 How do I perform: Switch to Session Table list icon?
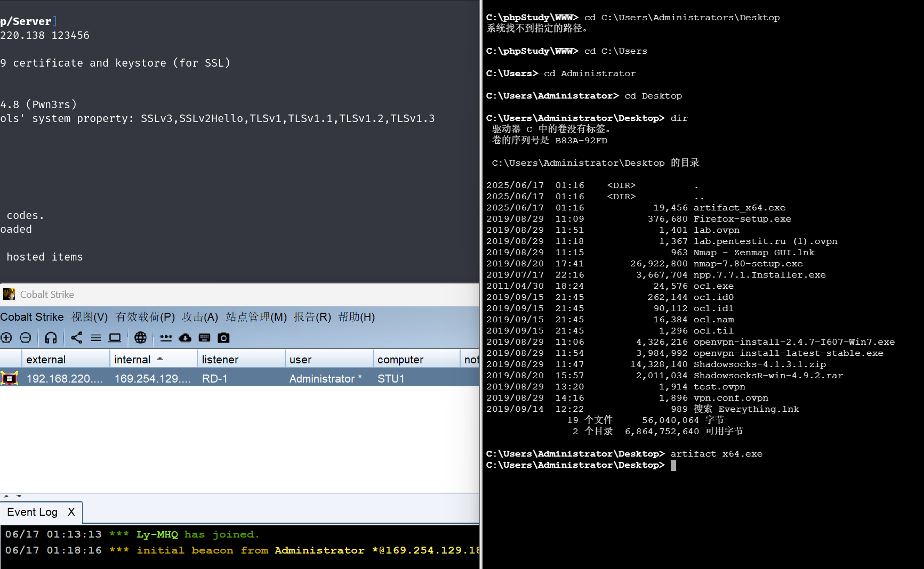pyautogui.click(x=96, y=338)
